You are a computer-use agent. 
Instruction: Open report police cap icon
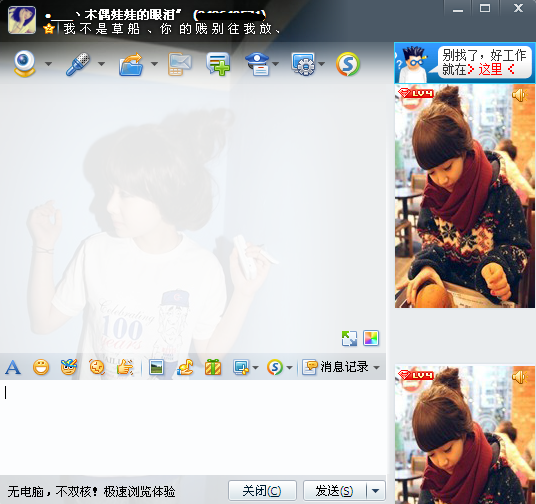pyautogui.click(x=258, y=64)
